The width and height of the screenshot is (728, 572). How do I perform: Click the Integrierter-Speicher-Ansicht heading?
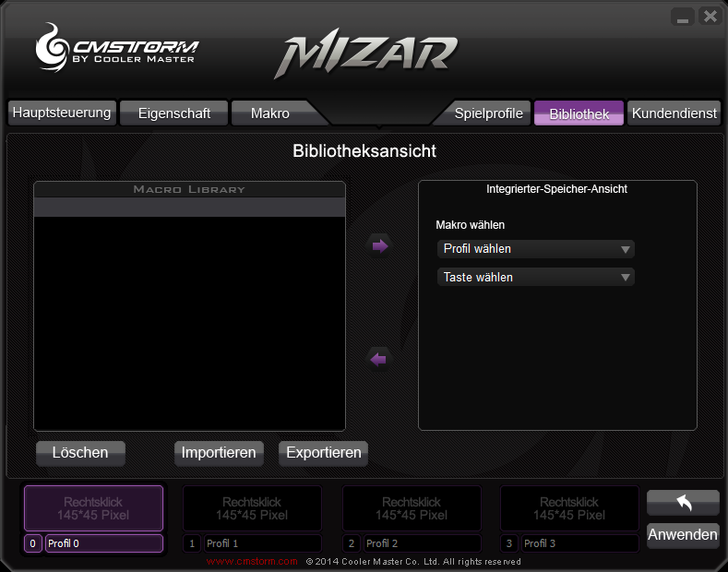tap(556, 189)
